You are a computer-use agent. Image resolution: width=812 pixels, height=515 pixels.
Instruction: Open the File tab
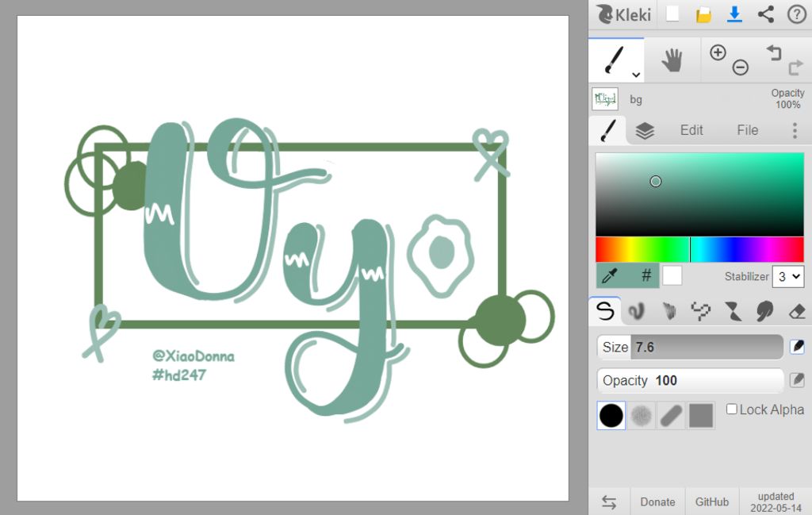(x=747, y=130)
